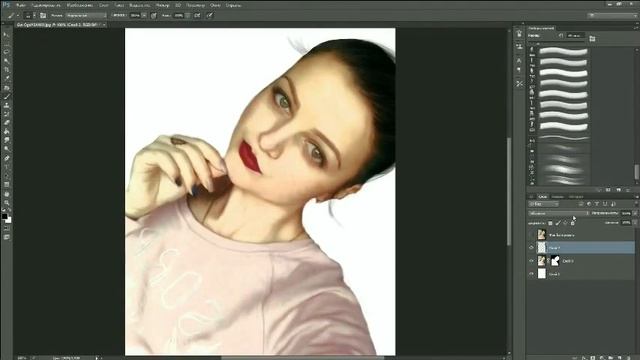
Task: Select the Horizontal Type tool
Action: [x=6, y=167]
